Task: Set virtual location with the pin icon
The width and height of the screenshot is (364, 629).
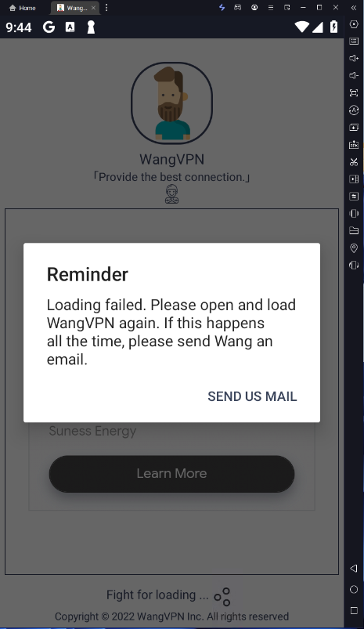Action: pos(354,248)
